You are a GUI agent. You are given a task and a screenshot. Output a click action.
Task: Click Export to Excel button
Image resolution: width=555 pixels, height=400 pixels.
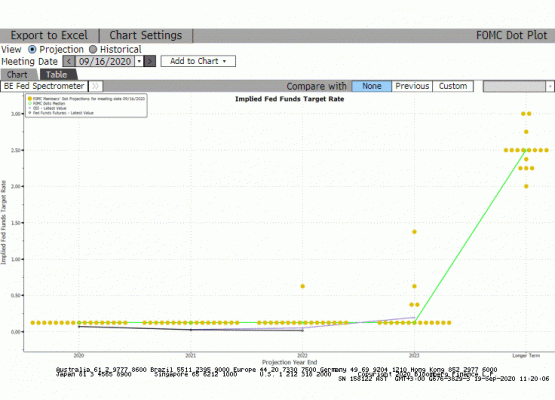[x=49, y=35]
